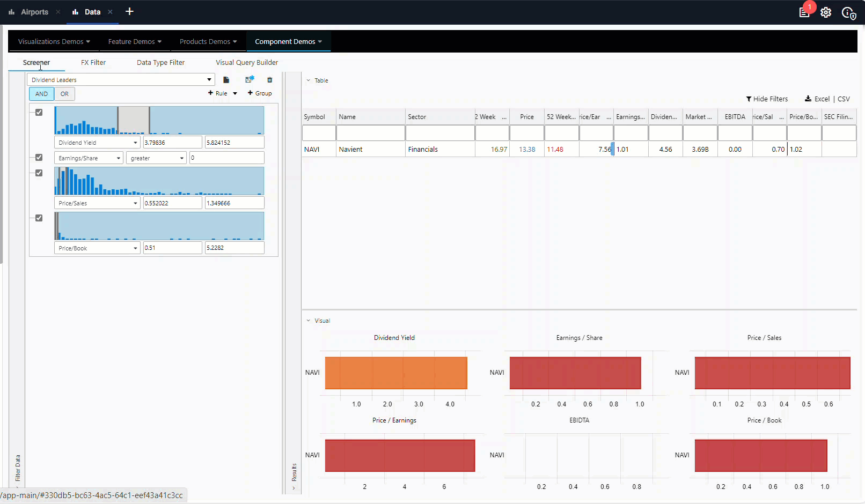This screenshot has height=504, width=865.
Task: Open the Dividend Leaders preset dropdown
Action: click(121, 80)
